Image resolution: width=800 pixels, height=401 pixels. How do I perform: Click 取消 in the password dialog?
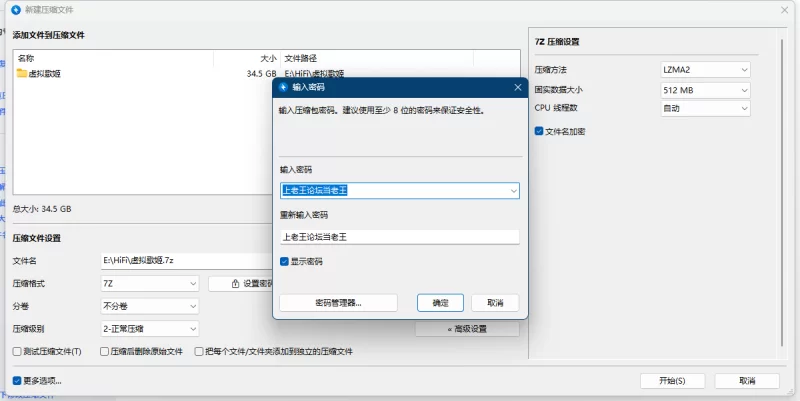click(495, 303)
